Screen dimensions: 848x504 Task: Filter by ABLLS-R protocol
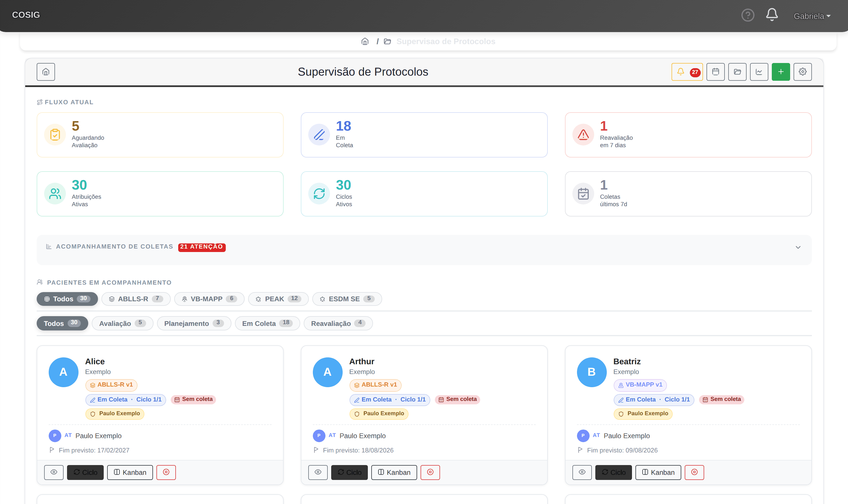(136, 299)
